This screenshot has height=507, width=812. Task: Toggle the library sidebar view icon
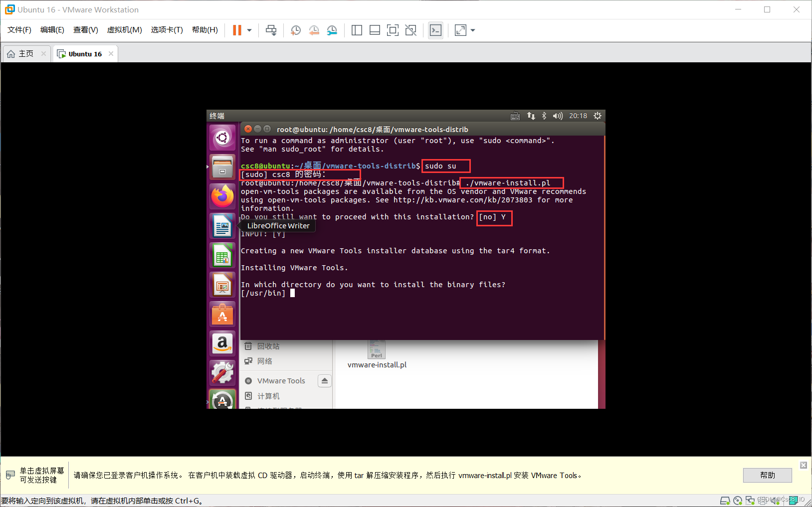[357, 30]
